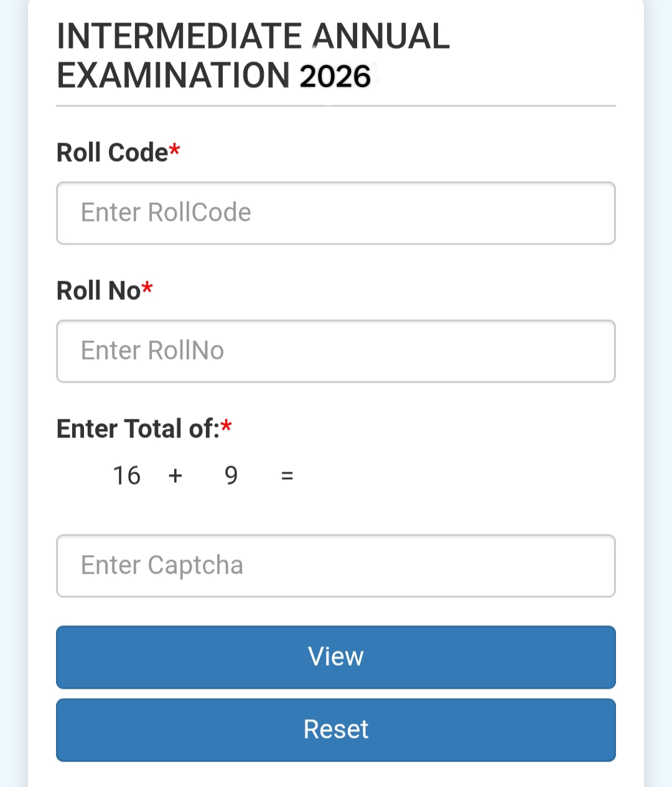Click the year 2026 in the heading
Screen dimensions: 672x787
pos(335,77)
